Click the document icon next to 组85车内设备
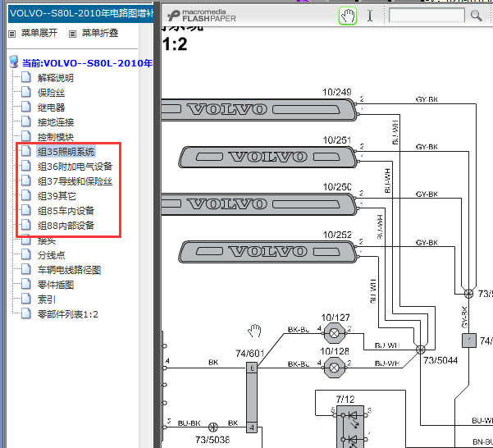 click(26, 210)
